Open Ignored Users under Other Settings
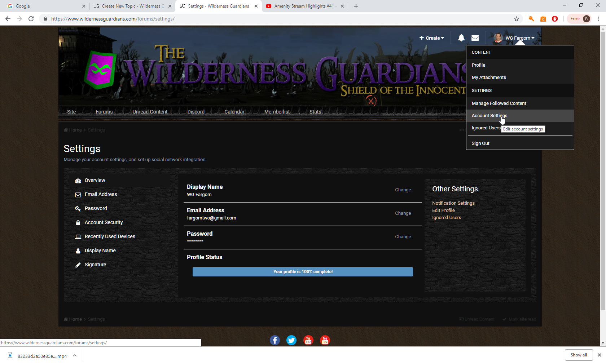This screenshot has height=364, width=606. click(447, 218)
